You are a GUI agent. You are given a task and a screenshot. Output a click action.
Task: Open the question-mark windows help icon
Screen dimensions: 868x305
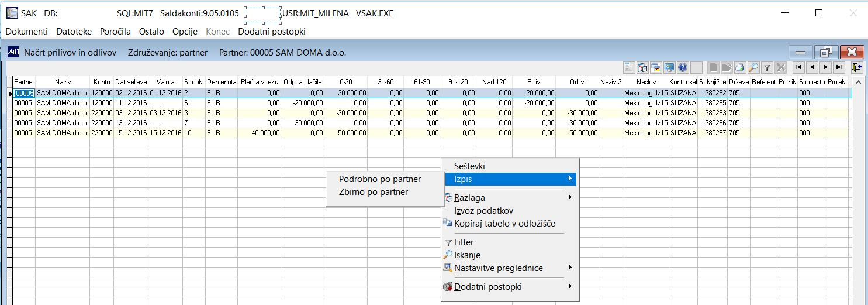[642, 67]
